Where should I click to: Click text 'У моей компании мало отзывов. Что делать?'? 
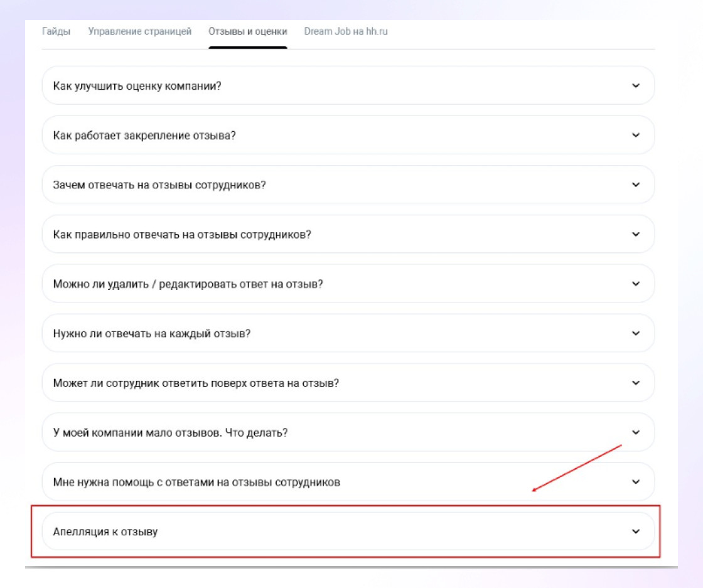[x=170, y=433]
